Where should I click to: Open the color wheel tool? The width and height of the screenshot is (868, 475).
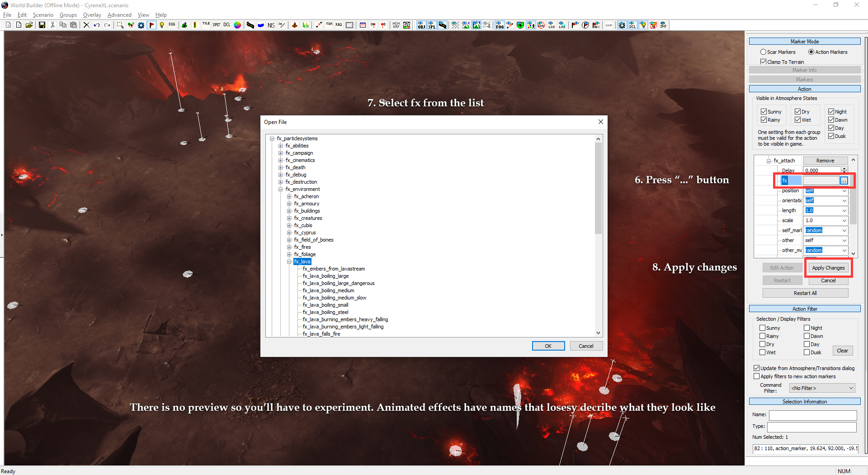coord(237,25)
